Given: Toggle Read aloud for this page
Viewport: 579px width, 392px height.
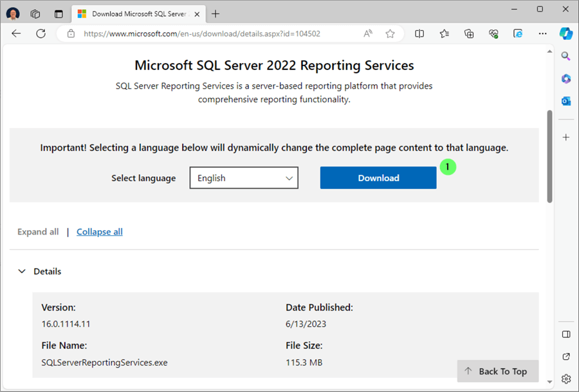Looking at the screenshot, I should pos(368,33).
